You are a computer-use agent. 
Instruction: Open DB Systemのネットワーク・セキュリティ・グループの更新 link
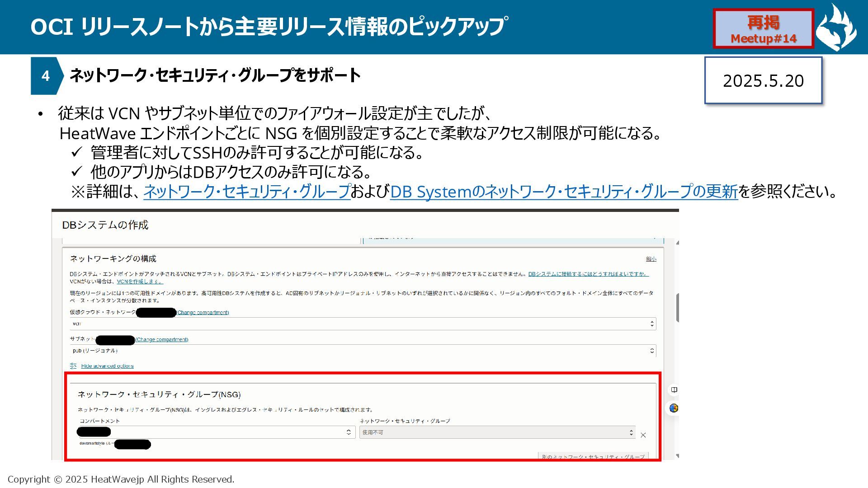[563, 192]
